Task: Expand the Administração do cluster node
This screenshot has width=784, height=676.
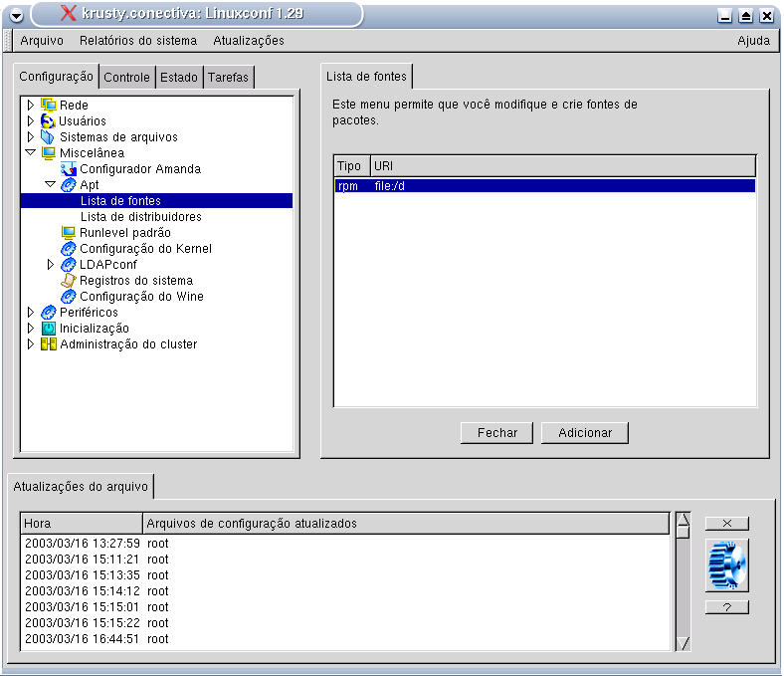Action: (x=31, y=343)
